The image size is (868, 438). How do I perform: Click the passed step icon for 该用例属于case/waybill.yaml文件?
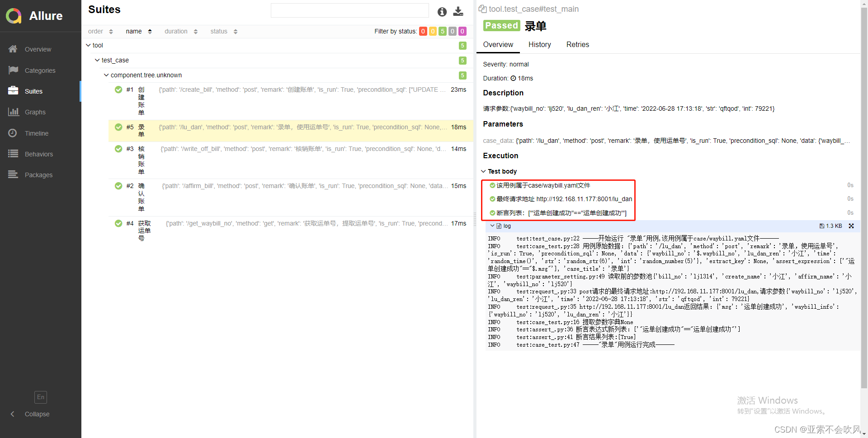pos(492,185)
